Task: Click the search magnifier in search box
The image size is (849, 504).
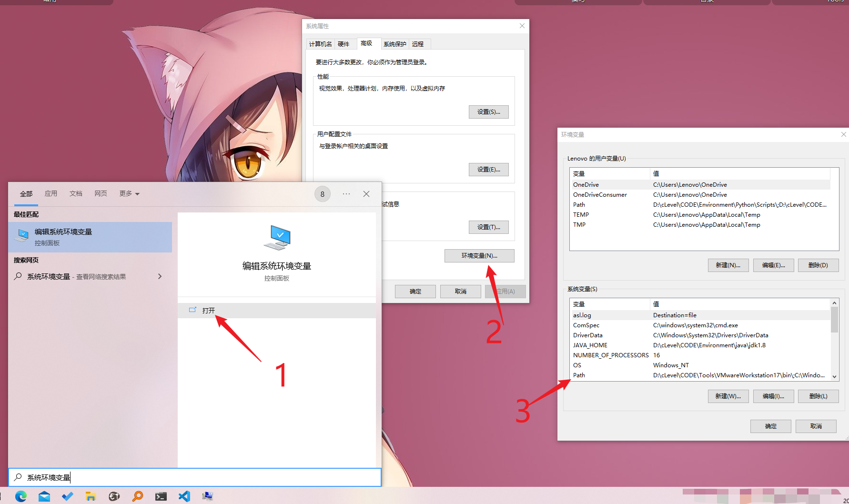Action: point(18,477)
